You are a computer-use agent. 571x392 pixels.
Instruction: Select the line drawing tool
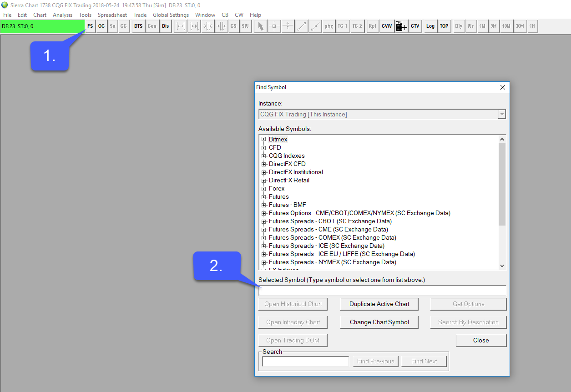click(301, 26)
